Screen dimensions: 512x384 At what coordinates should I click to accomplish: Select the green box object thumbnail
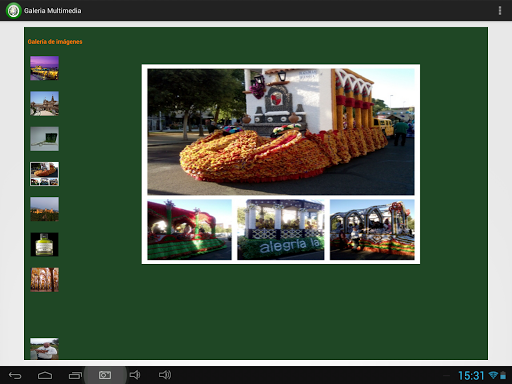pos(44,139)
